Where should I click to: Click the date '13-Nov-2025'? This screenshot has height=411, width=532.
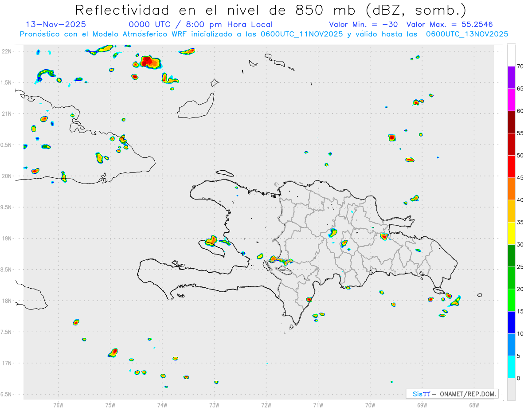[56, 24]
